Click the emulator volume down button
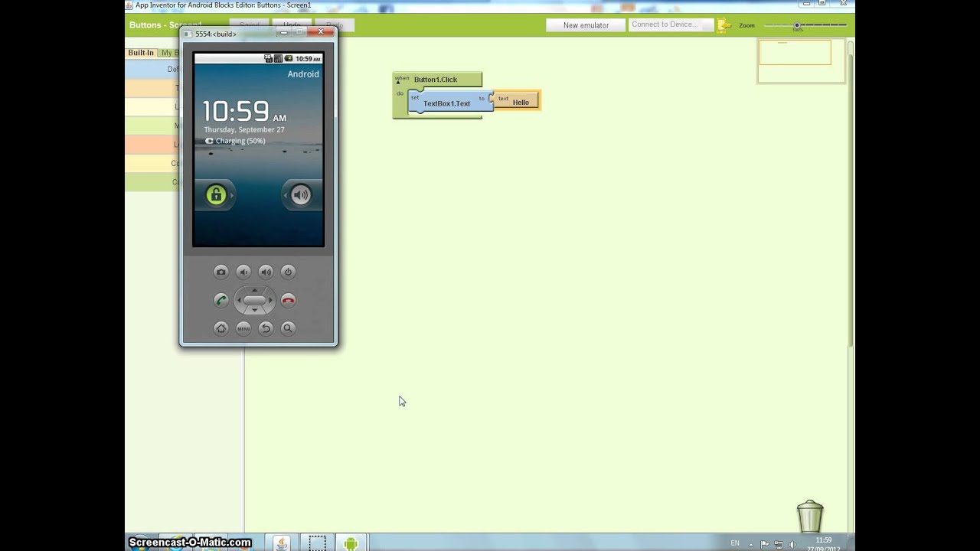This screenshot has width=980, height=551. click(x=243, y=272)
